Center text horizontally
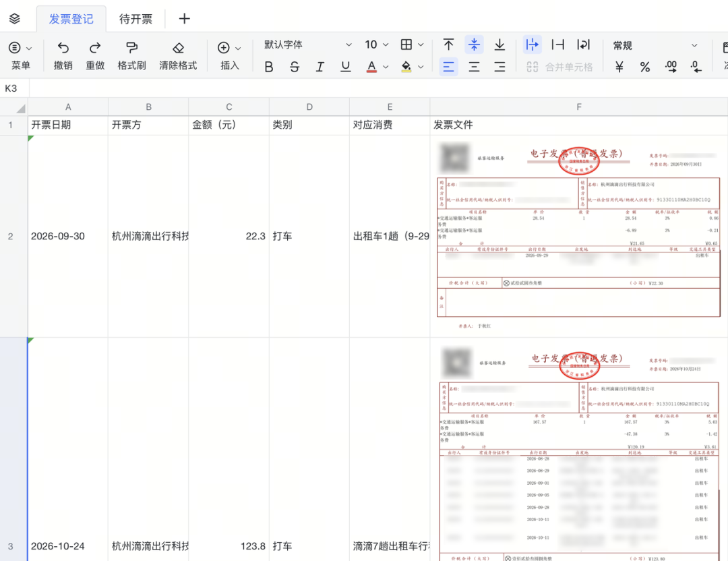Viewport: 728px width, 561px height. [474, 67]
